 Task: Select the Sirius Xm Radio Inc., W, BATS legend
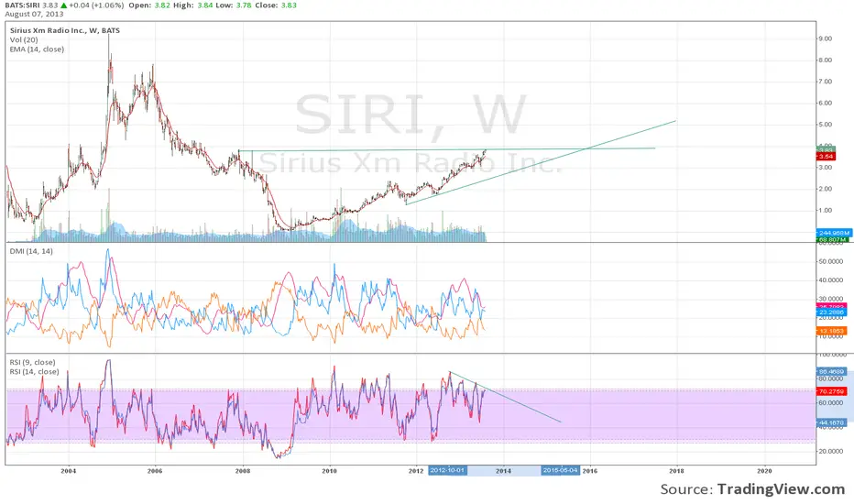65,30
